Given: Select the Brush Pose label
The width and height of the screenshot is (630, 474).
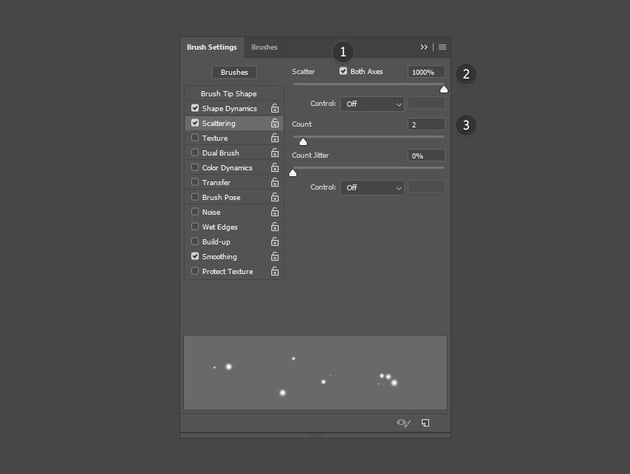Looking at the screenshot, I should pos(221,197).
